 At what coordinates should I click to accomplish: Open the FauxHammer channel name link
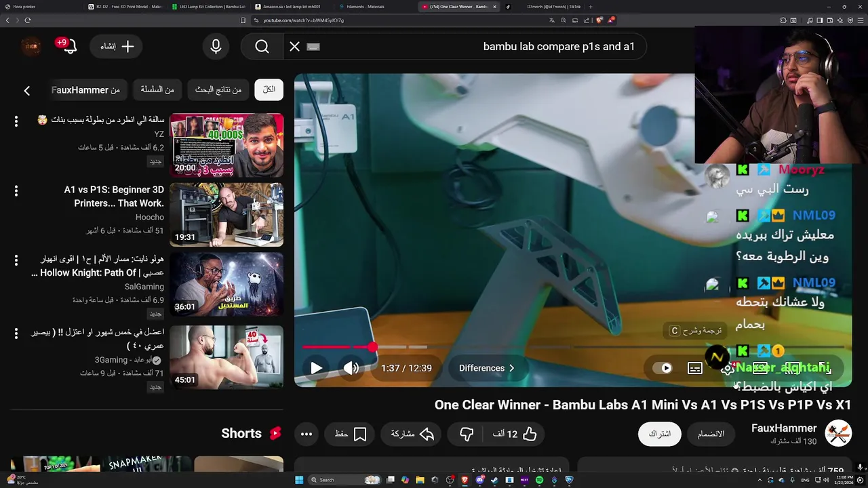(784, 428)
